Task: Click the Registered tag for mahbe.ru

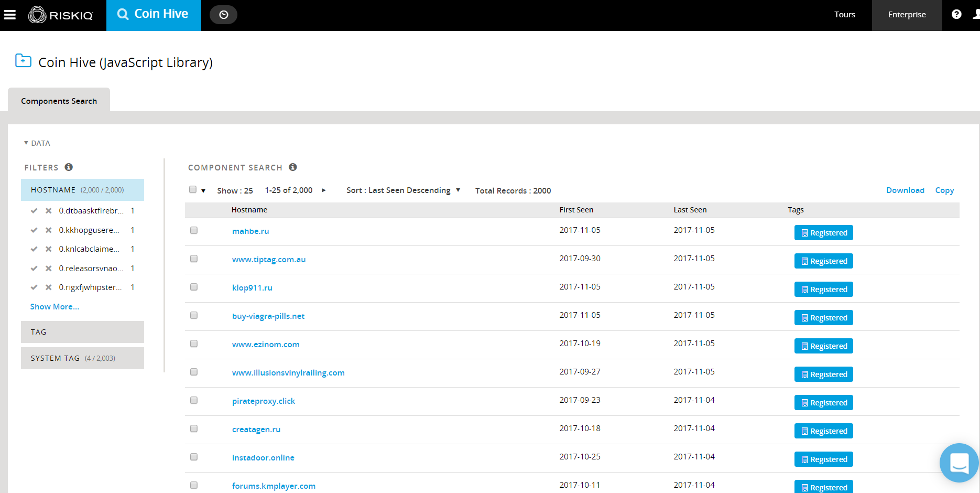Action: tap(823, 233)
